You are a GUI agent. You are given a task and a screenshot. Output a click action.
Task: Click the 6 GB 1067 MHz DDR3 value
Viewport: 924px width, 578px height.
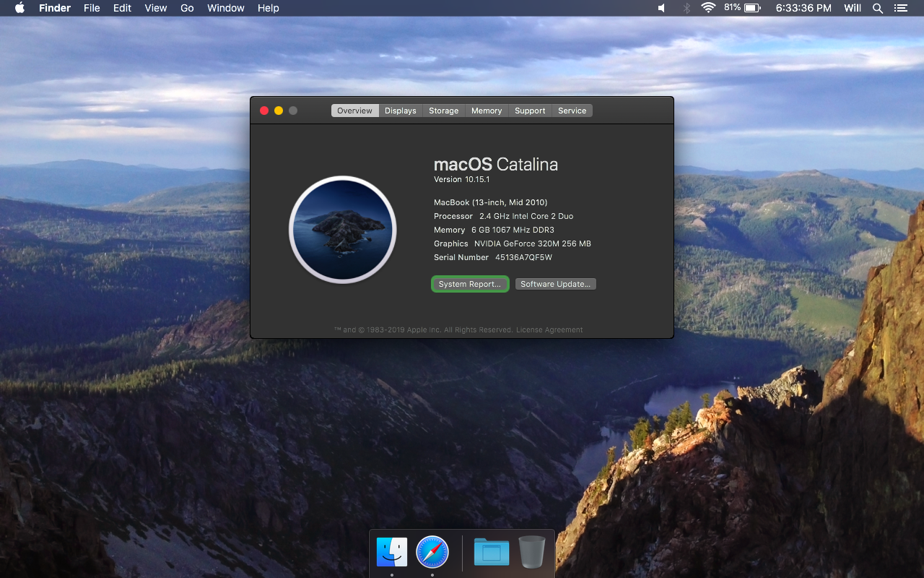(513, 230)
